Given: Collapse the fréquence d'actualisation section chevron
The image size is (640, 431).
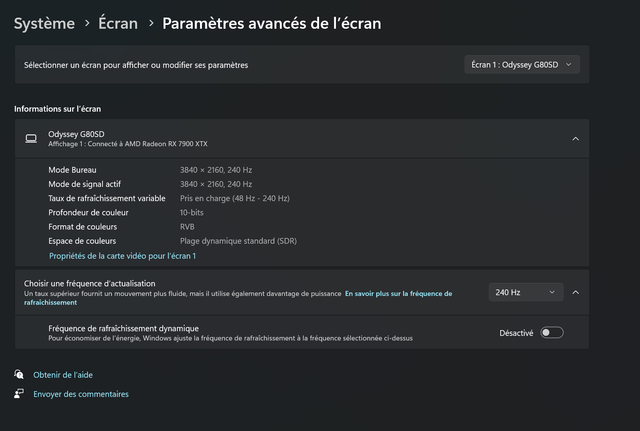Looking at the screenshot, I should (576, 292).
